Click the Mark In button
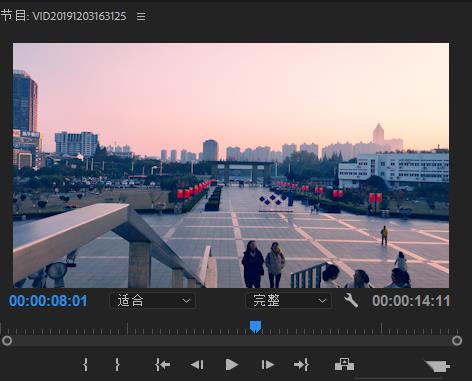 tap(85, 365)
